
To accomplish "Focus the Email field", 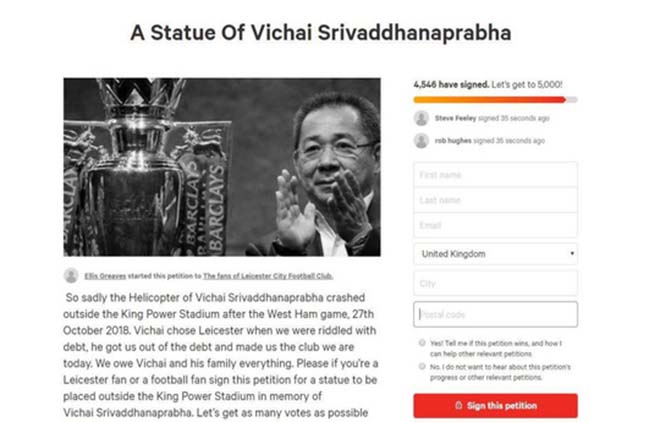I will tap(495, 225).
